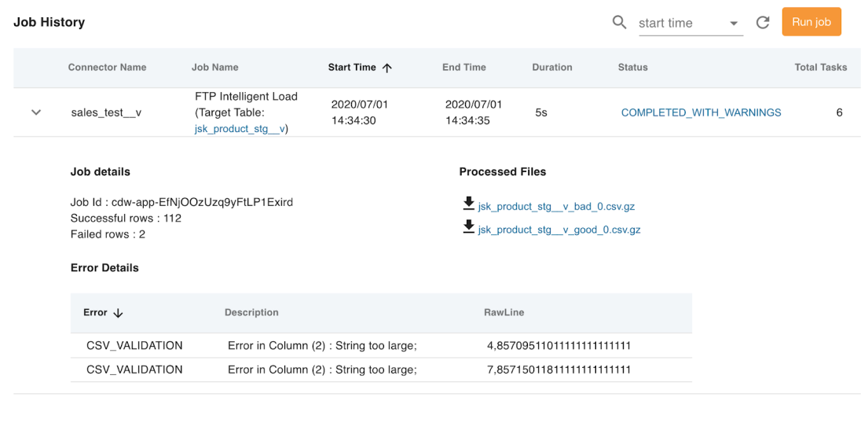
Task: Open the start time filter dropdown
Action: click(x=734, y=24)
